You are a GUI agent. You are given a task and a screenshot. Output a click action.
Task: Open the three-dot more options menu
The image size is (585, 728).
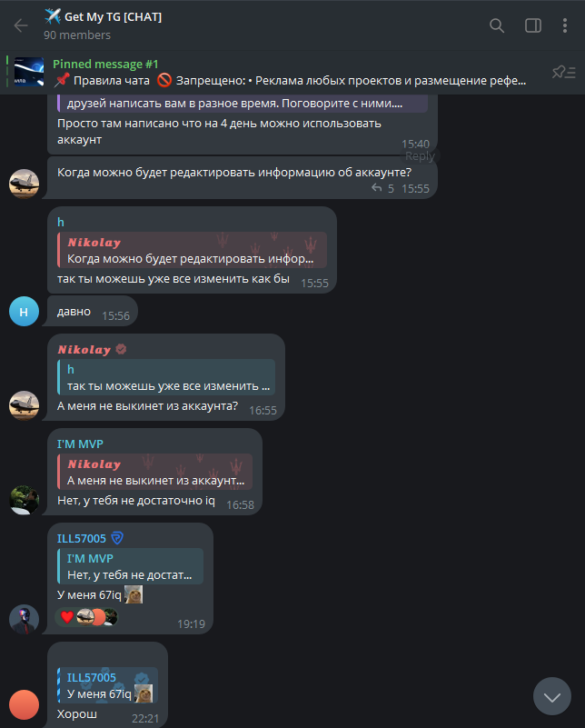point(565,25)
